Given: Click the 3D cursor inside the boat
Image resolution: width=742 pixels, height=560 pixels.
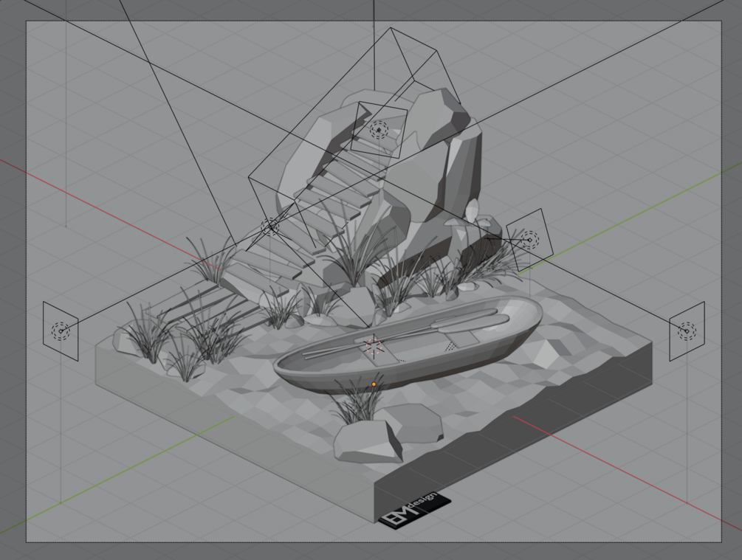Looking at the screenshot, I should tap(374, 347).
